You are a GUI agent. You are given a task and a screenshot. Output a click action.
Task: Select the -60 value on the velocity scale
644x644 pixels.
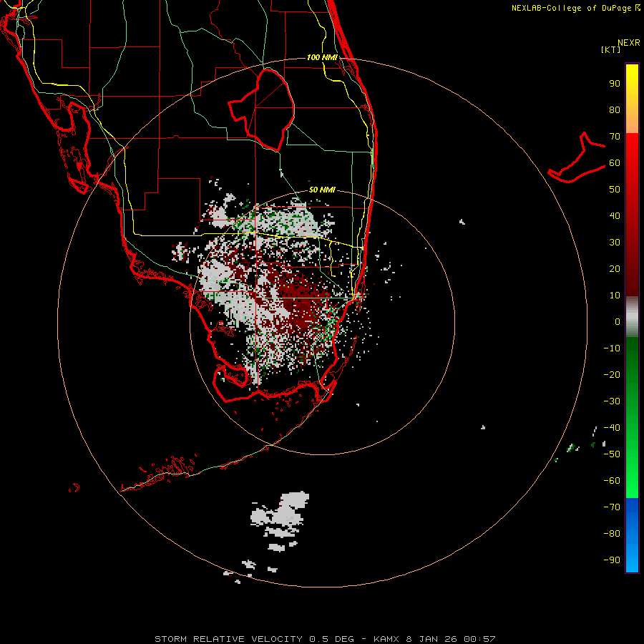coord(612,481)
